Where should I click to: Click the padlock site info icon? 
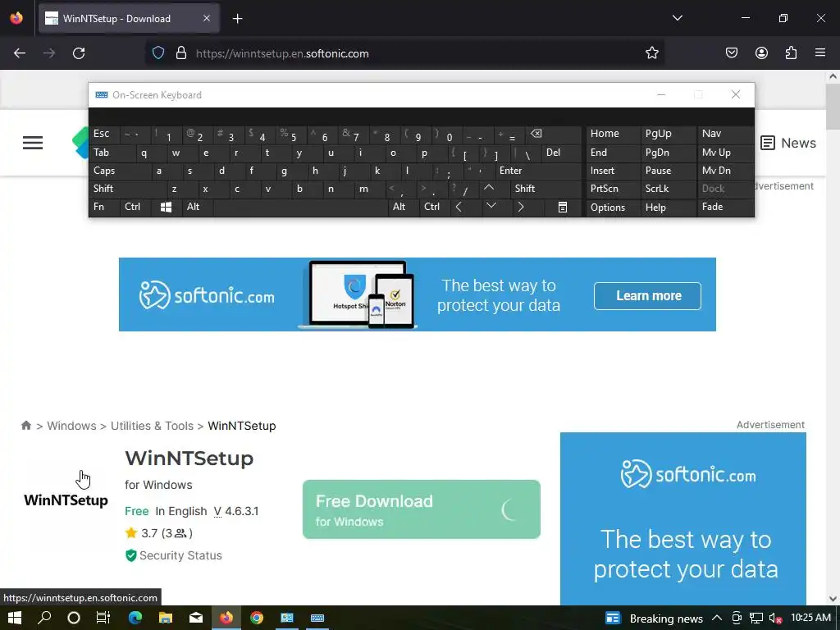[181, 53]
